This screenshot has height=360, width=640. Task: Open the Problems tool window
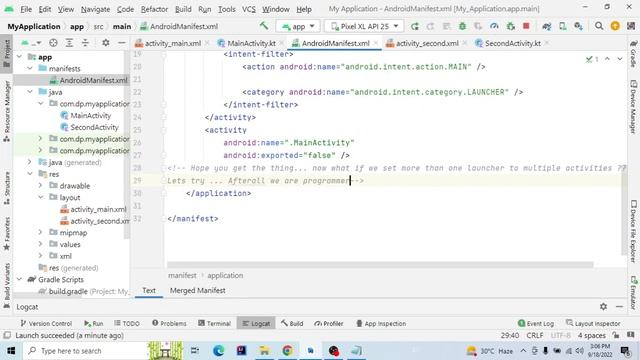tap(169, 323)
